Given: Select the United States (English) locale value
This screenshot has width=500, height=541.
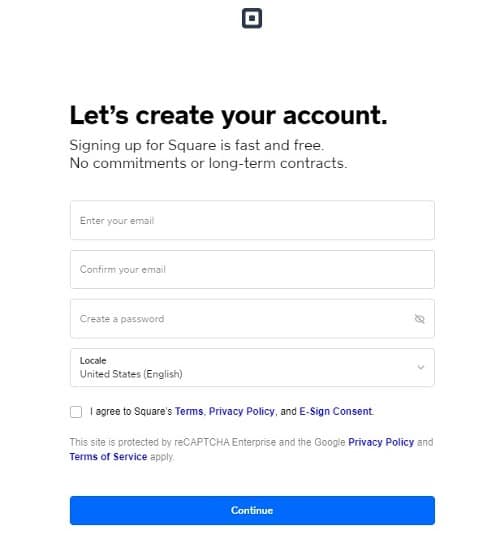Looking at the screenshot, I should pyautogui.click(x=131, y=374).
